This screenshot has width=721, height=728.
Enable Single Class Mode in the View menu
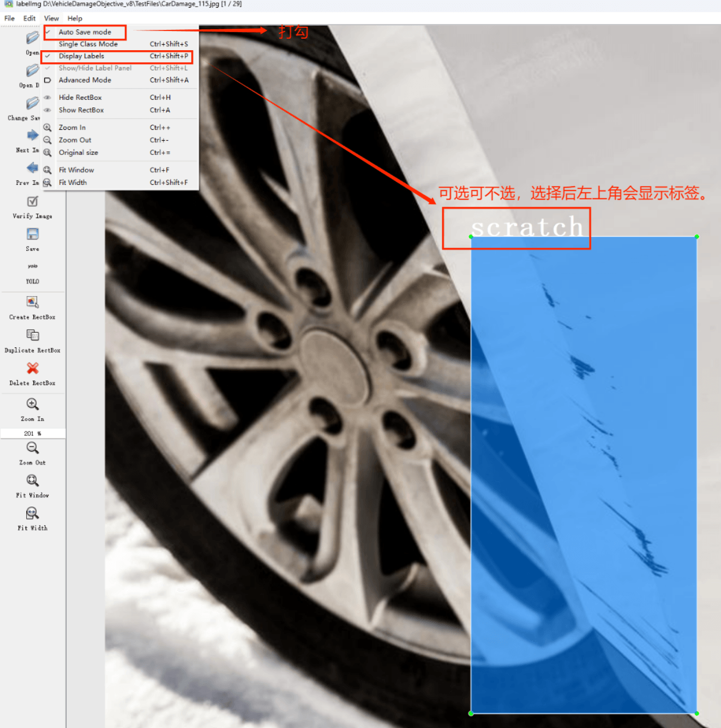pos(120,44)
